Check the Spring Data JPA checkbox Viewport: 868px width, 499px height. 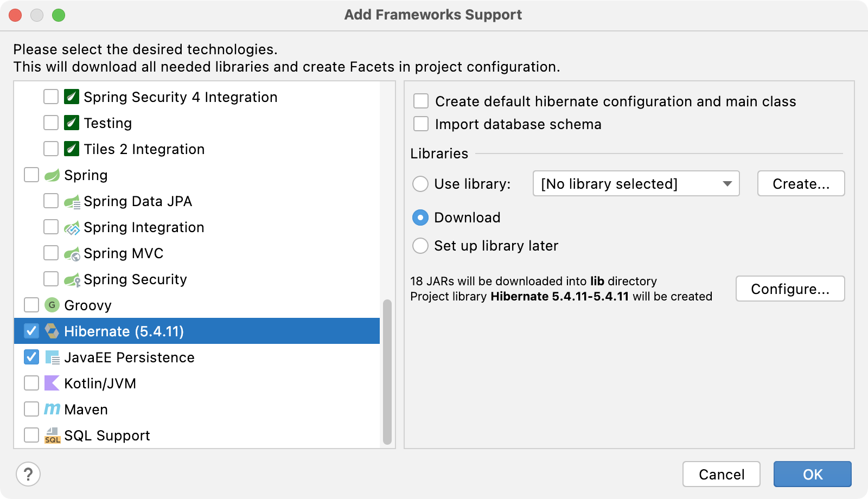coord(51,201)
